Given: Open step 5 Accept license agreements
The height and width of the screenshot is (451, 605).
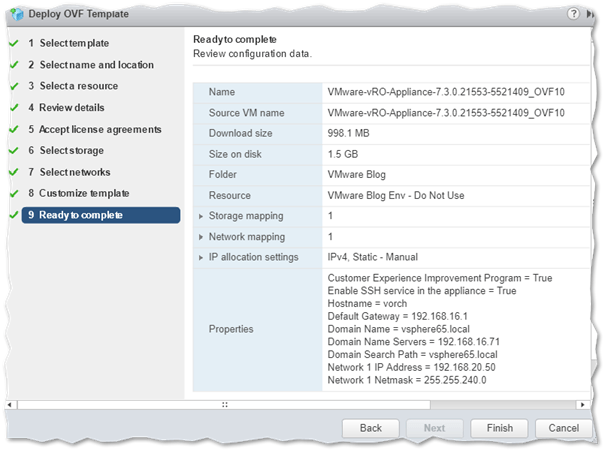Looking at the screenshot, I should point(95,129).
